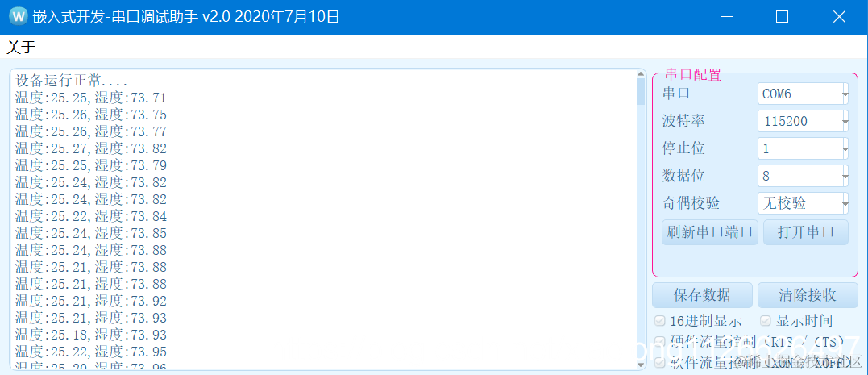Open the 串口 COM6 dropdown
This screenshot has width=868, height=375.
click(x=804, y=94)
